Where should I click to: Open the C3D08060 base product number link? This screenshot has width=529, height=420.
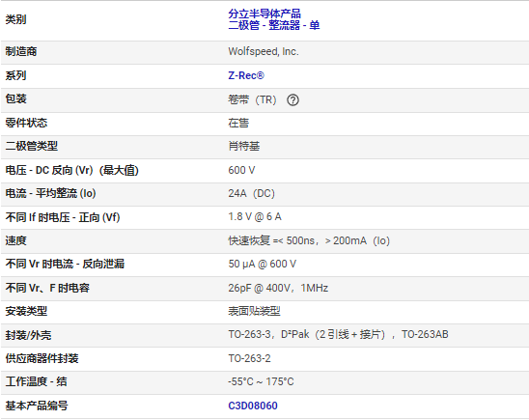click(253, 406)
